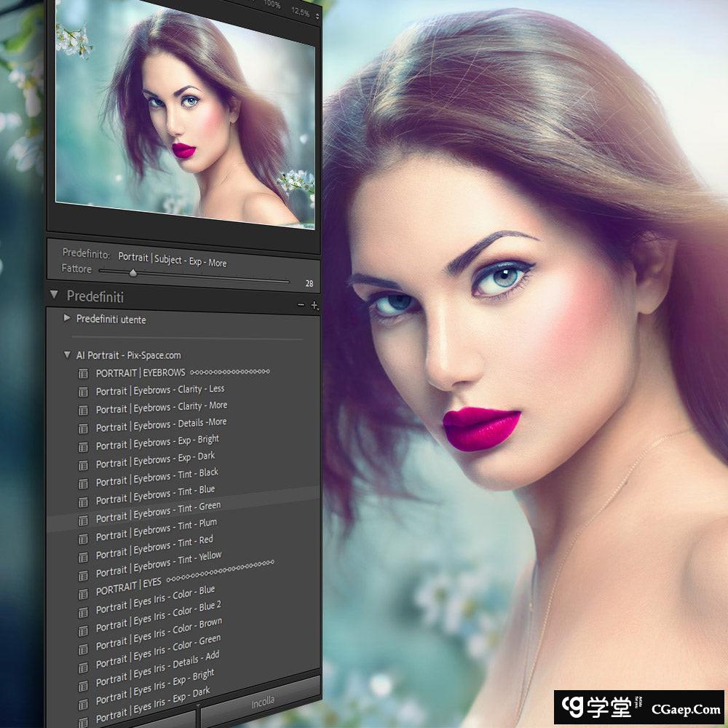Viewport: 728px width, 728px height.
Task: Click the preset icon beside Eyebrows Exp Bright
Action: (83, 446)
